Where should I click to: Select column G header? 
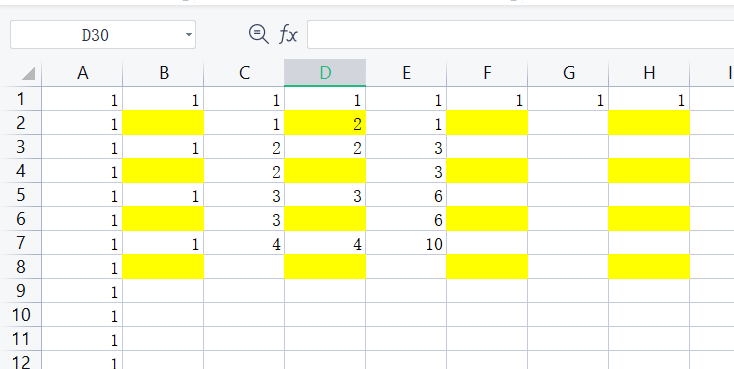point(568,73)
